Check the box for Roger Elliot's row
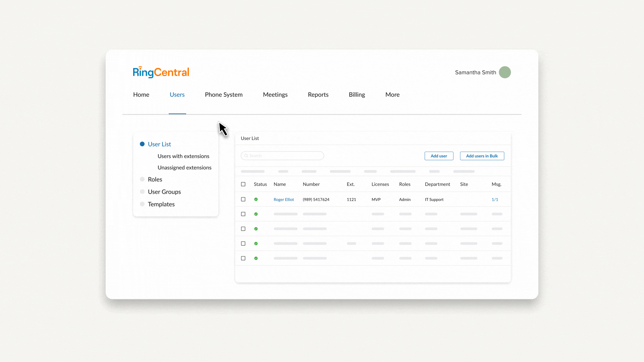The image size is (644, 362). pos(243,199)
